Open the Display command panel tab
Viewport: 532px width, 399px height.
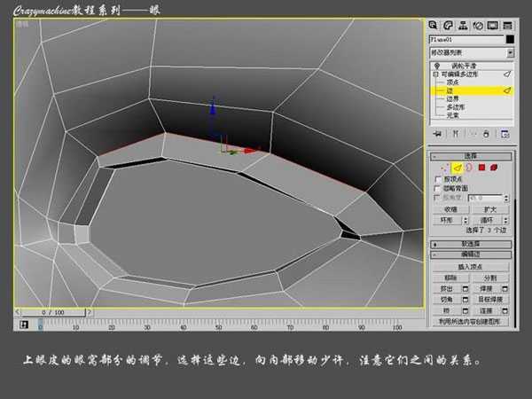[x=493, y=26]
